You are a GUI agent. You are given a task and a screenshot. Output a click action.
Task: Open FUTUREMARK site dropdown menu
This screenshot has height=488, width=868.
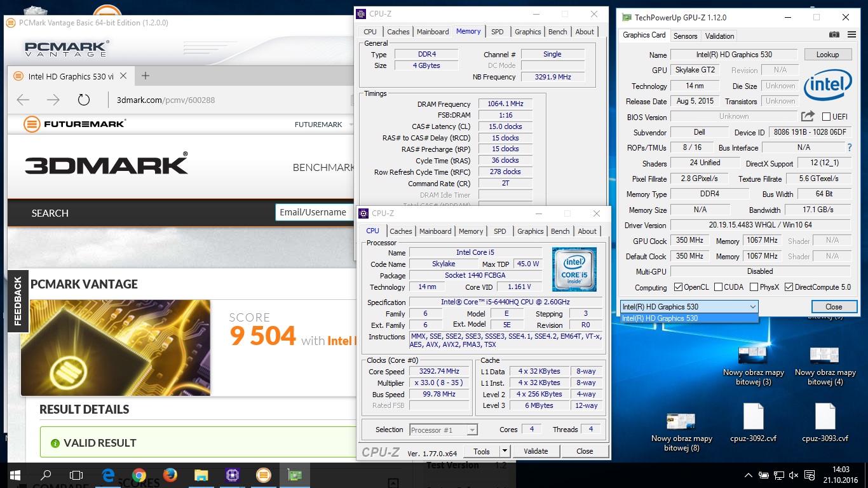pyautogui.click(x=324, y=125)
